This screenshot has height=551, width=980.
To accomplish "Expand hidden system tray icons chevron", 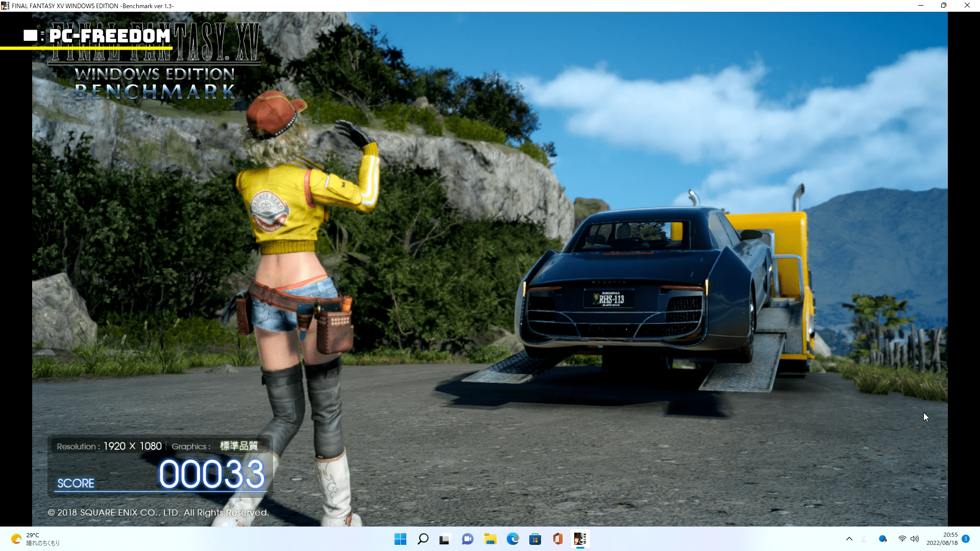I will (x=849, y=539).
